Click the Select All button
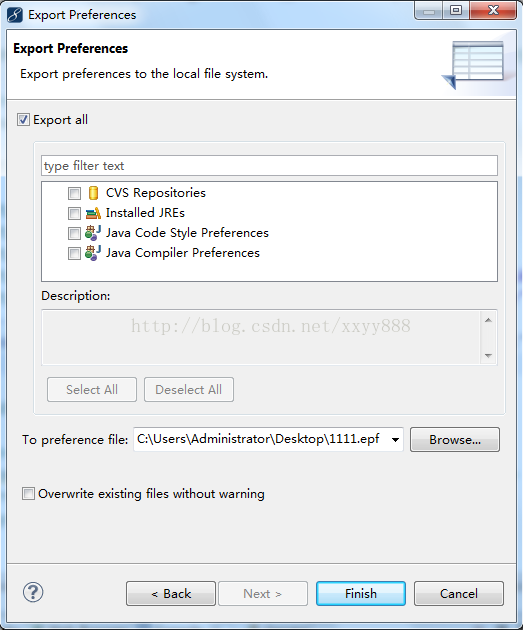 point(92,389)
